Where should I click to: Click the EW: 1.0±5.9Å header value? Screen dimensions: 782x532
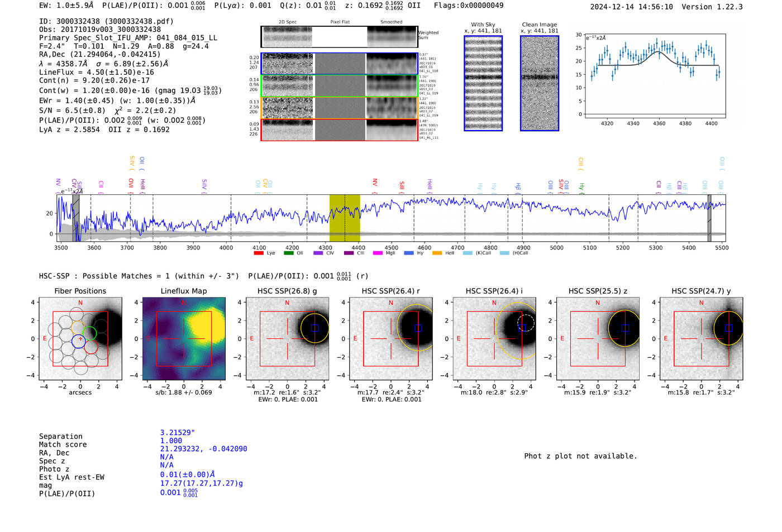coord(66,6)
